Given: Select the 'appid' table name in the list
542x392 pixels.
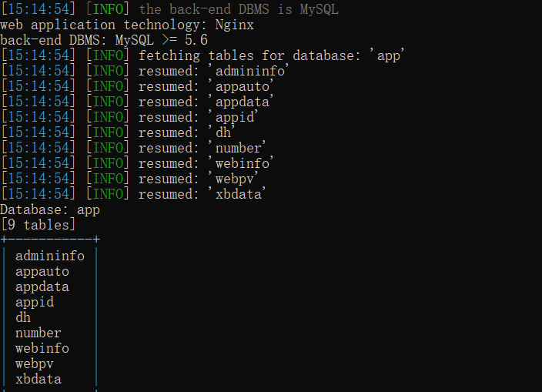Looking at the screenshot, I should 35,303.
